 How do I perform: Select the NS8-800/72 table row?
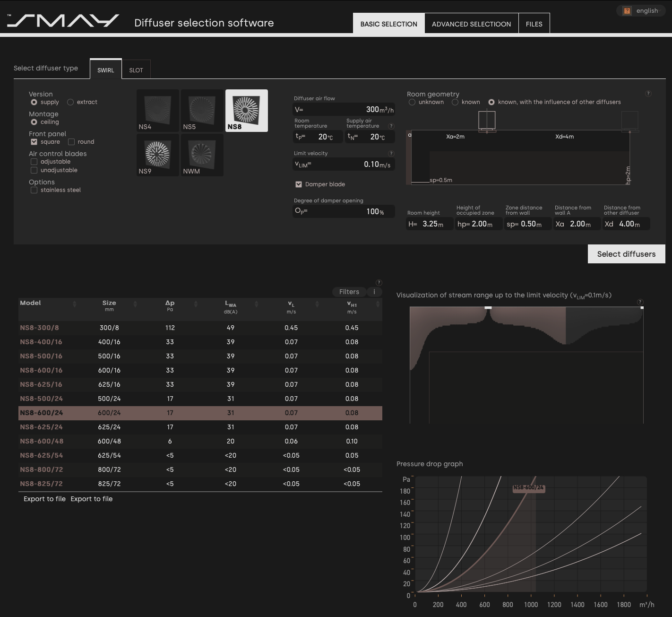[200, 469]
